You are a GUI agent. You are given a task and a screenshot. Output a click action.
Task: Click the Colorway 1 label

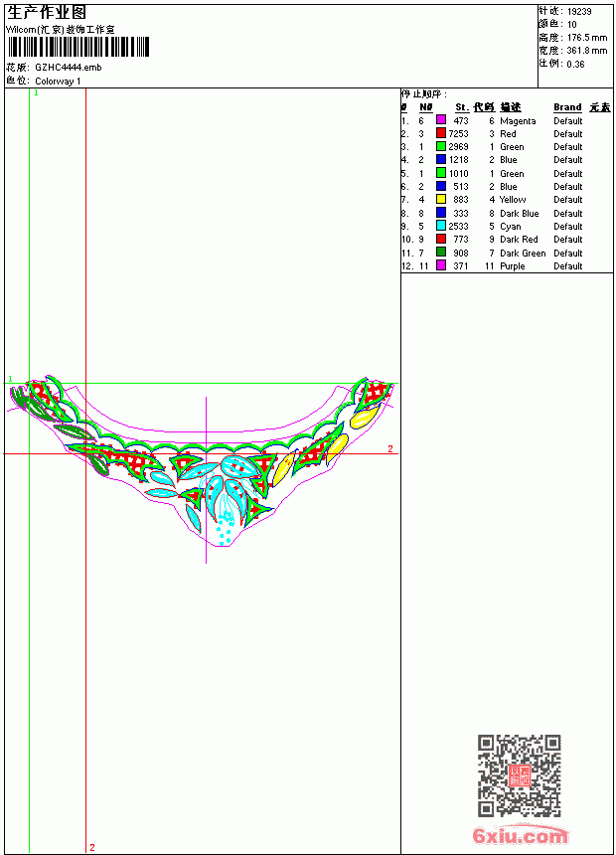(58, 82)
